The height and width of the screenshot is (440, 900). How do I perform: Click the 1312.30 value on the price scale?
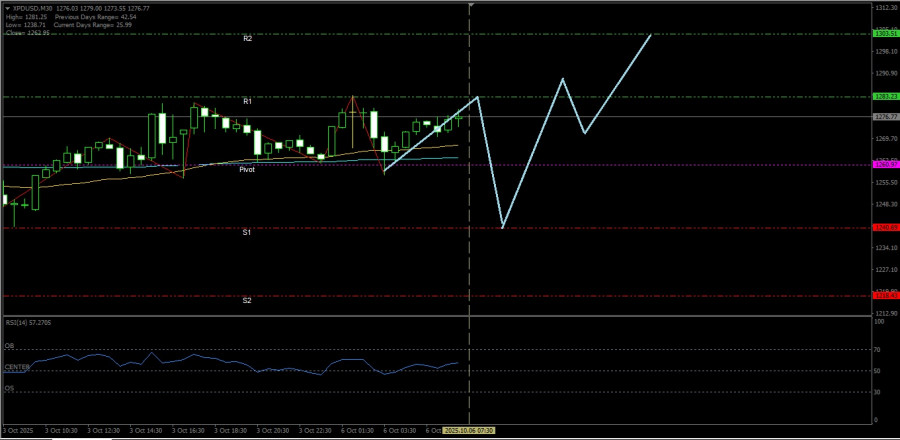(884, 7)
